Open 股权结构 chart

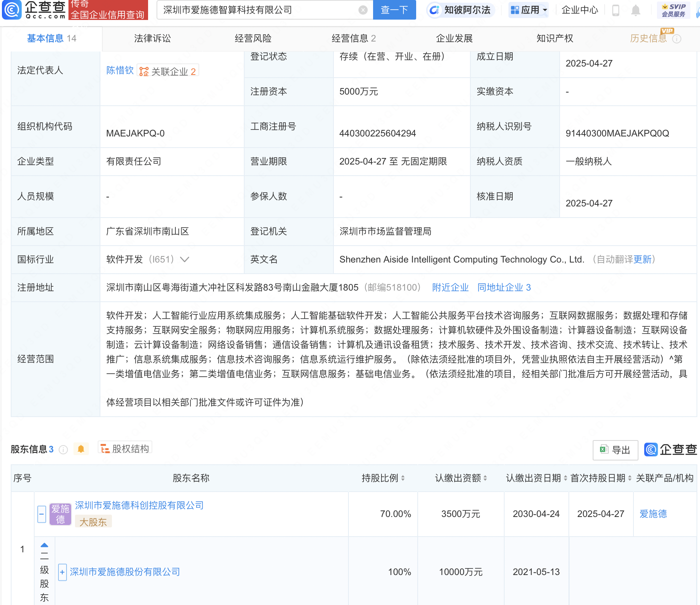125,448
